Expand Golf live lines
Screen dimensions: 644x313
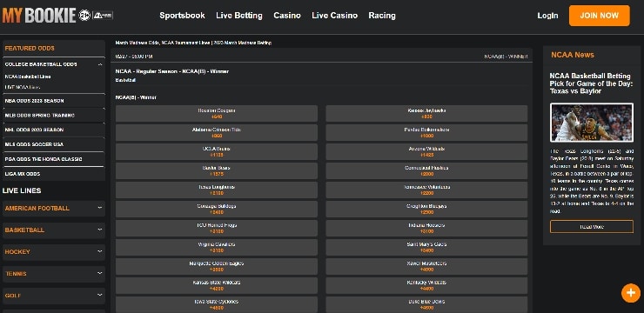pyautogui.click(x=54, y=296)
